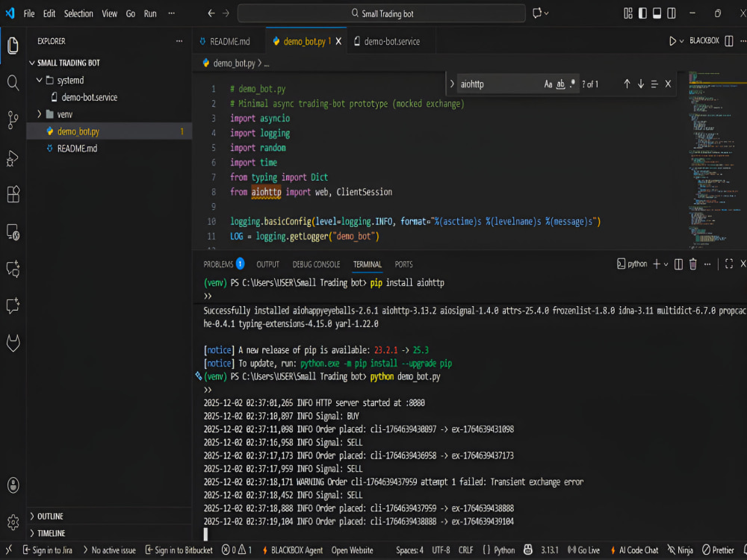Viewport: 747px width, 560px height.
Task: Open the View menu
Action: point(109,13)
